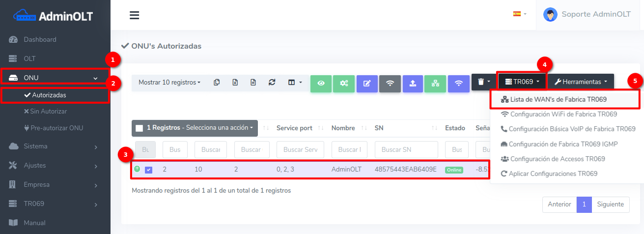Click the refresh table icon
Screen dimensions: 644x234
tap(272, 82)
